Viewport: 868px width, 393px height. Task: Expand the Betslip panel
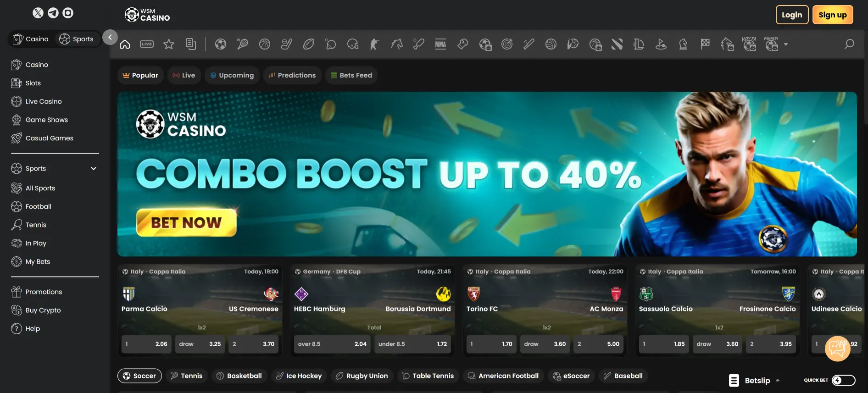pos(755,380)
